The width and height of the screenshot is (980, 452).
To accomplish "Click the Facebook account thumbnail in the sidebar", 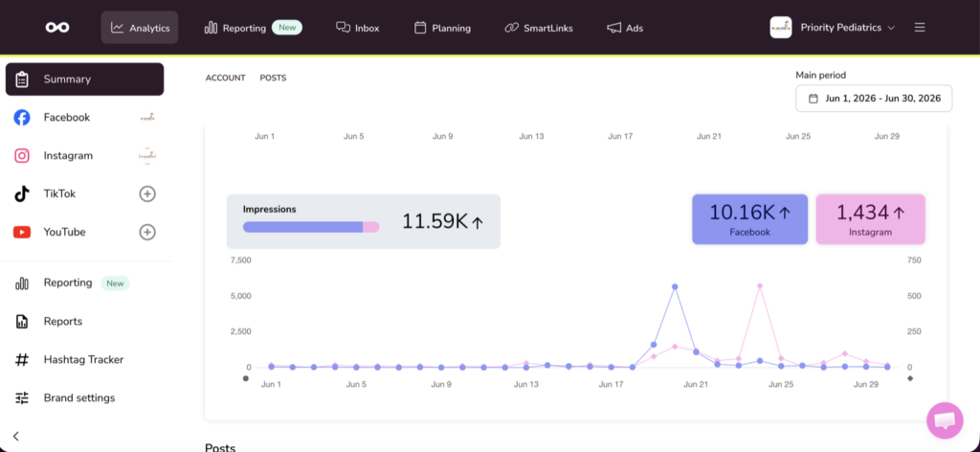I will 146,118.
